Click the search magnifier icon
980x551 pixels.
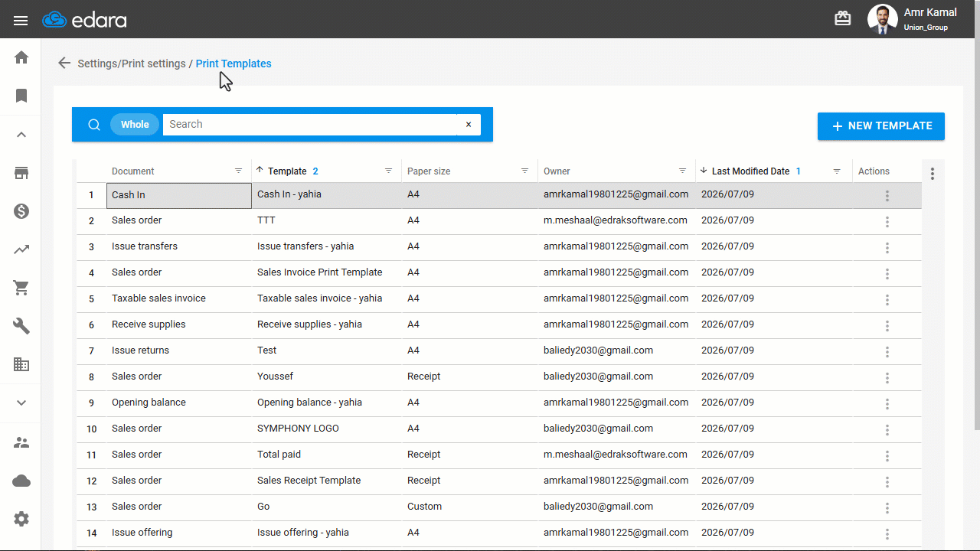94,125
